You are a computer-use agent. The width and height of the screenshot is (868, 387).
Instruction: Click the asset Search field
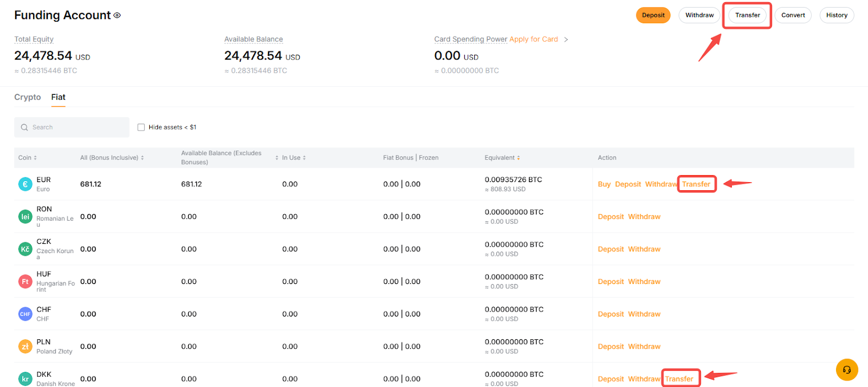tap(72, 127)
